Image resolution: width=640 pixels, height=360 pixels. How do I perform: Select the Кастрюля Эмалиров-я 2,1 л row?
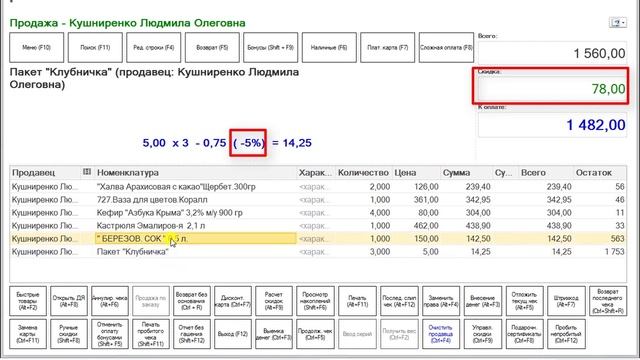318,226
